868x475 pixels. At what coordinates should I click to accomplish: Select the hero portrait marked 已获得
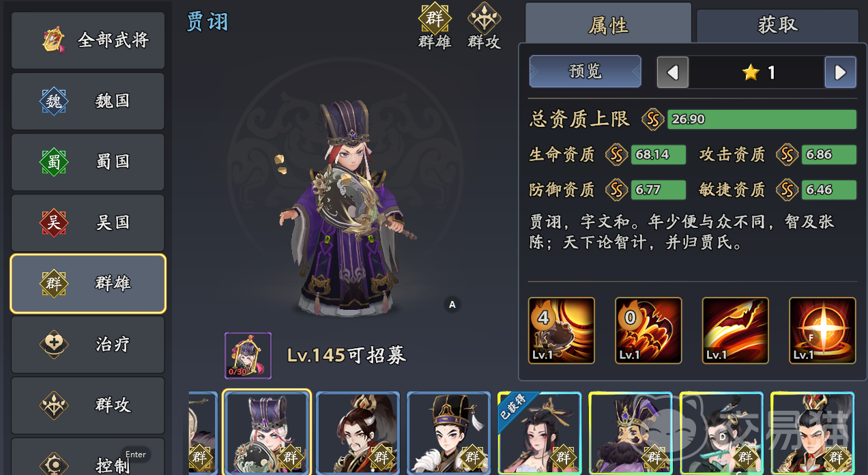point(540,433)
